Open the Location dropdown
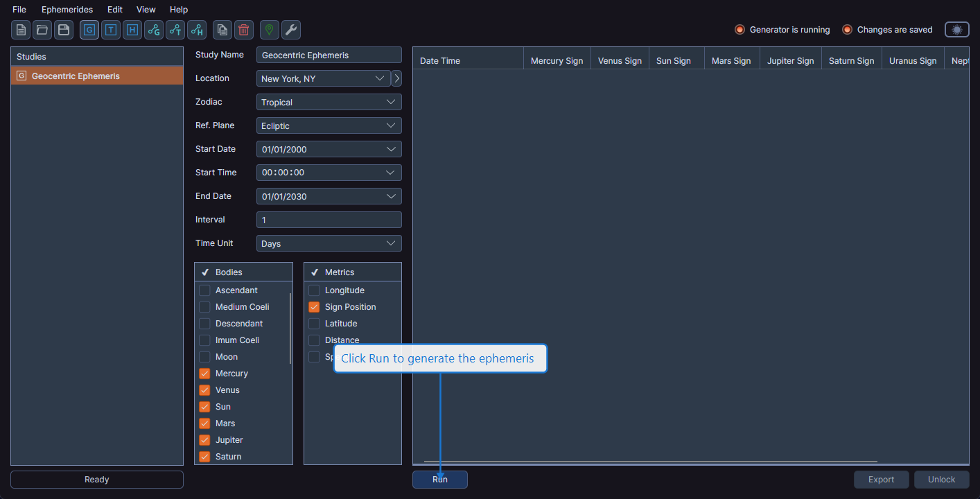The height and width of the screenshot is (499, 980). (x=322, y=78)
